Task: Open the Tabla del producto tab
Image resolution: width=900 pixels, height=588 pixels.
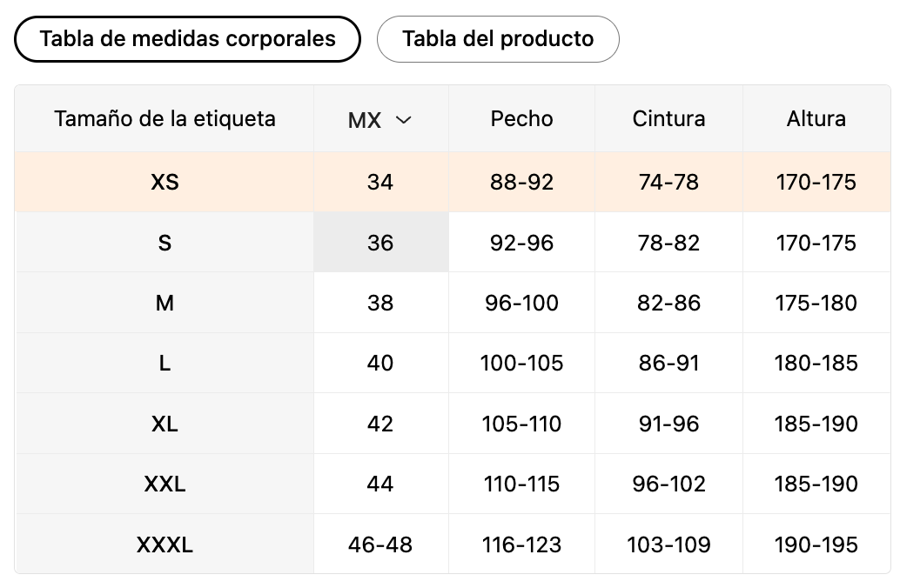Action: 498,39
